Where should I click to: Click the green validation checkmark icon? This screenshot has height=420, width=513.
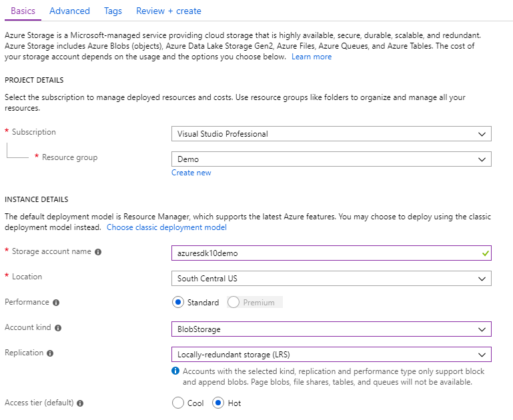(x=486, y=253)
